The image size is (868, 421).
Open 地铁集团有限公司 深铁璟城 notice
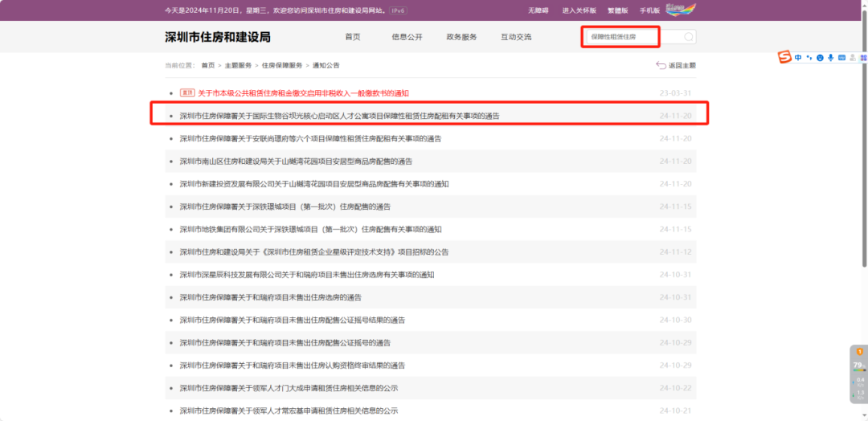(x=310, y=229)
